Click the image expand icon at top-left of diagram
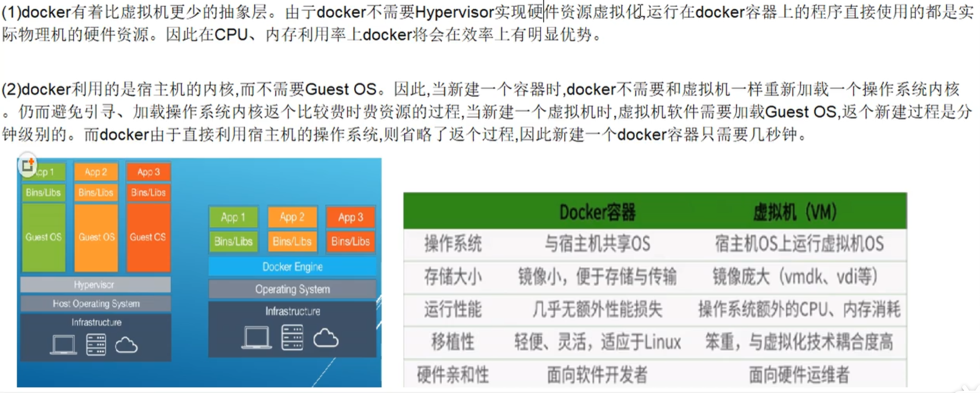 pyautogui.click(x=27, y=165)
